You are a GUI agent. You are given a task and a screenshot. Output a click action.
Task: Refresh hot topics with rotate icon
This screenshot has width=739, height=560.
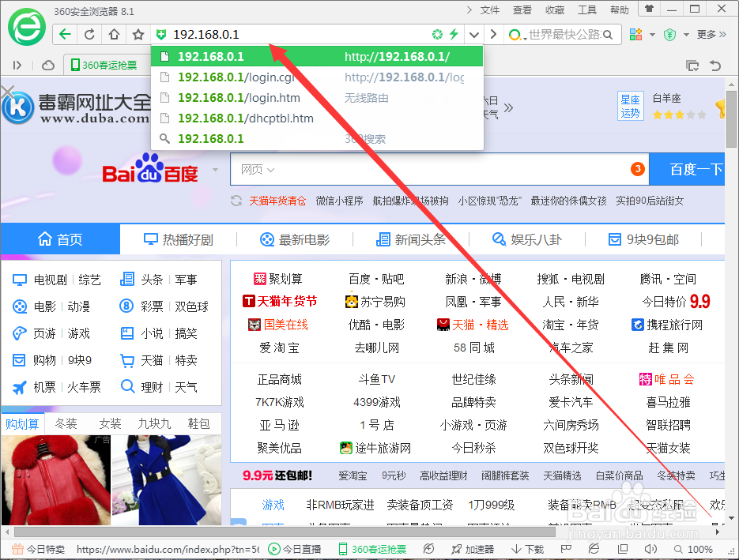[236, 201]
